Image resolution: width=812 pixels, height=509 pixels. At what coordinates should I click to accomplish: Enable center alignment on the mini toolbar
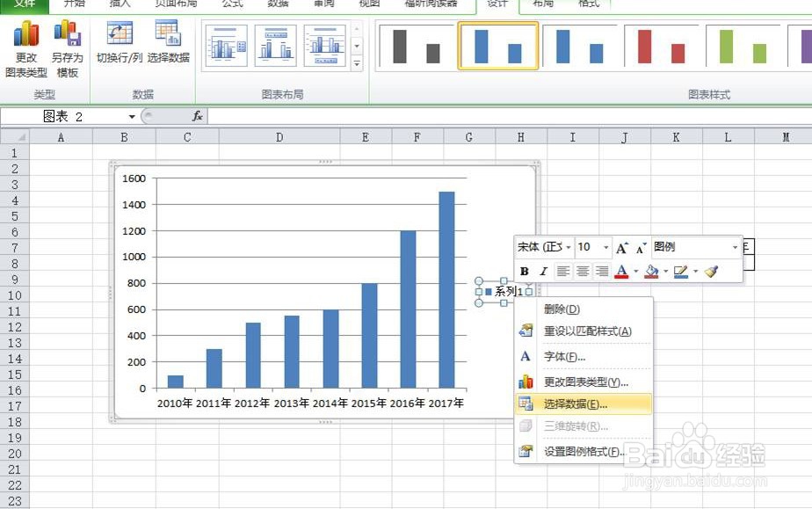point(584,271)
